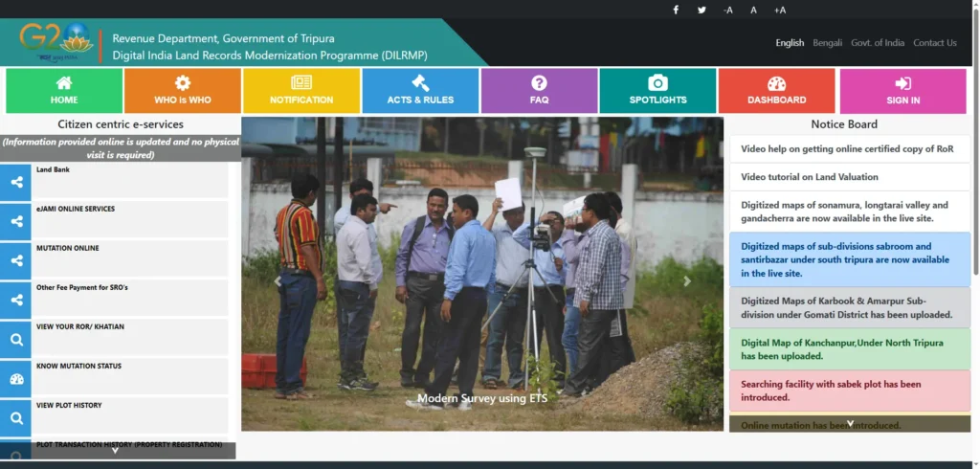Open the Facebook icon link
Viewport: 980px width, 469px height.
point(676,10)
